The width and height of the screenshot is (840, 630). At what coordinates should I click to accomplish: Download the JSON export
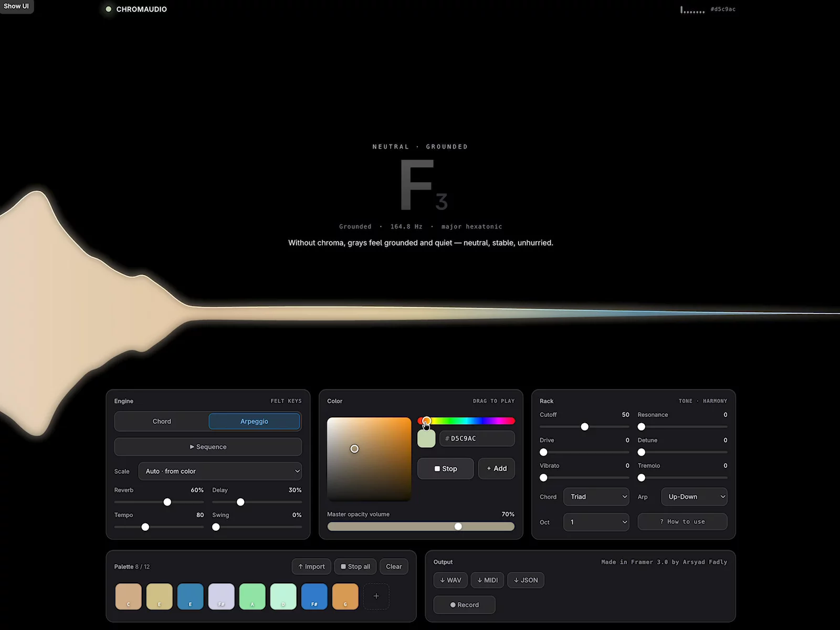(526, 580)
